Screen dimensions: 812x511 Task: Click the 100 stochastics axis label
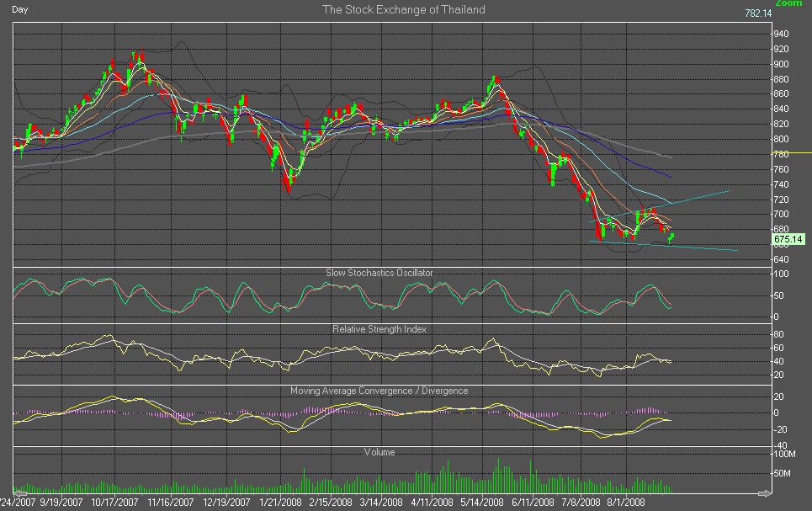point(781,274)
